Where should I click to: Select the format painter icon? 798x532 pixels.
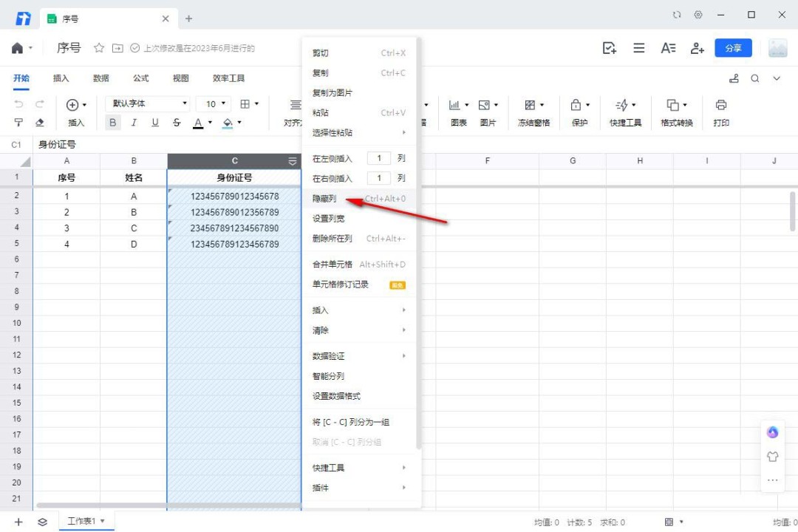coord(19,123)
